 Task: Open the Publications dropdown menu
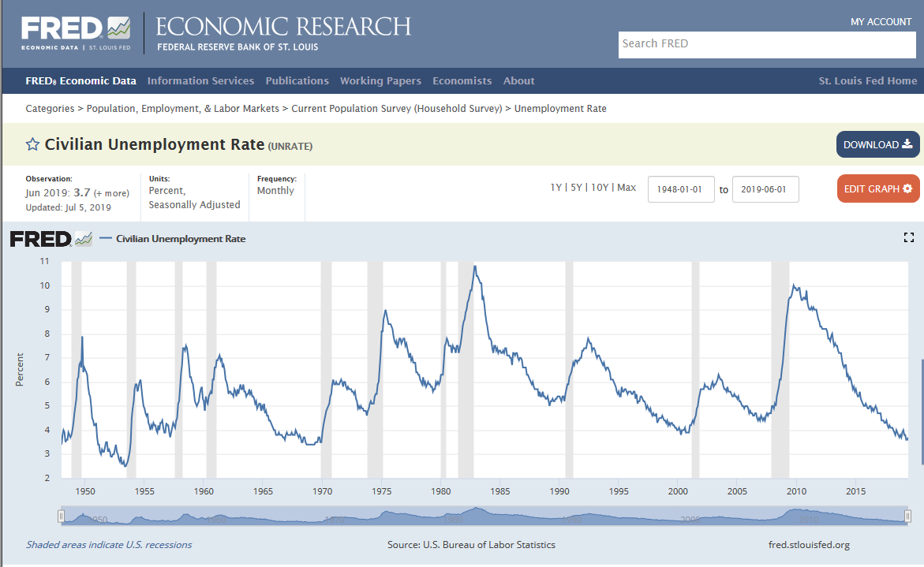click(x=297, y=80)
